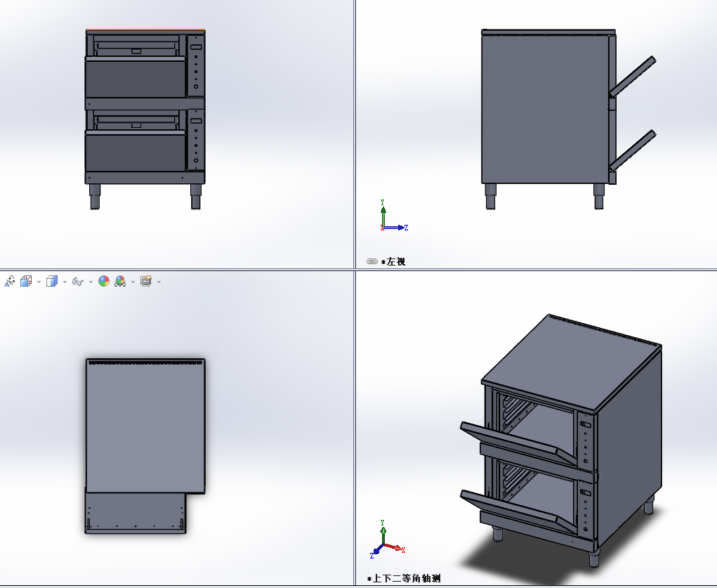
Task: Click the Edit Appearance color ball
Action: coord(104,281)
